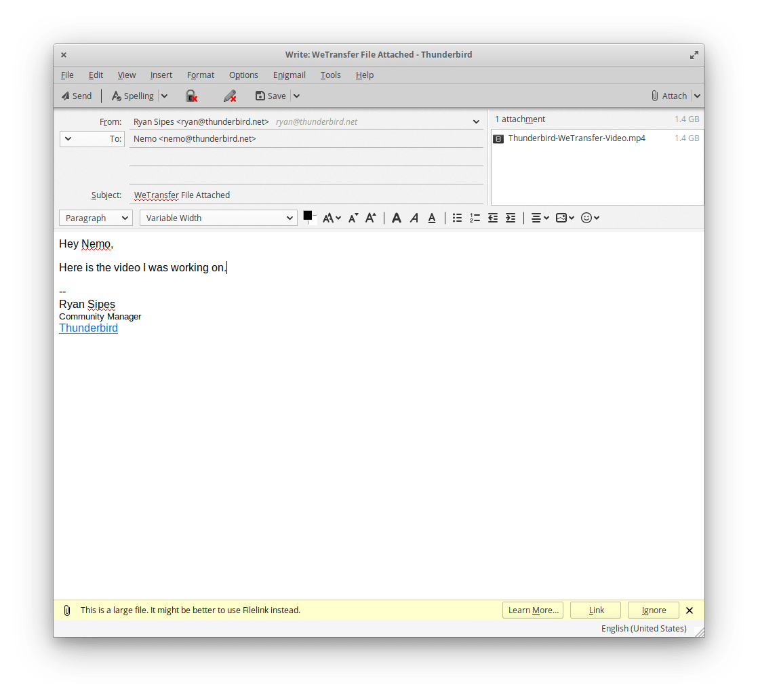Apply Italic formatting
The width and height of the screenshot is (758, 700).
[x=414, y=218]
